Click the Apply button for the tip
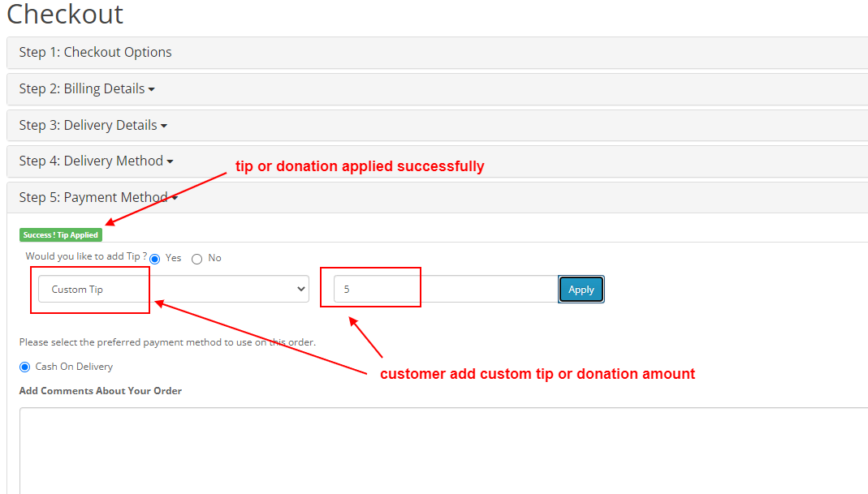The width and height of the screenshot is (868, 494). [x=581, y=289]
